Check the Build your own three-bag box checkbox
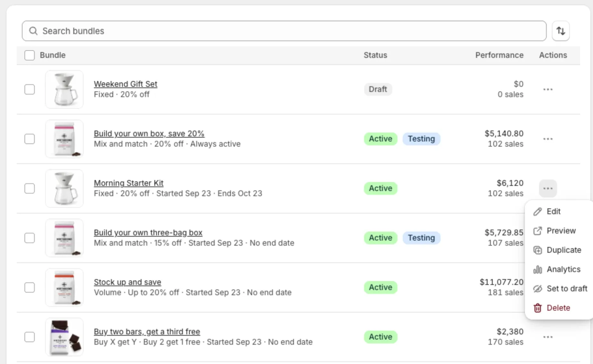The image size is (593, 364). tap(30, 238)
